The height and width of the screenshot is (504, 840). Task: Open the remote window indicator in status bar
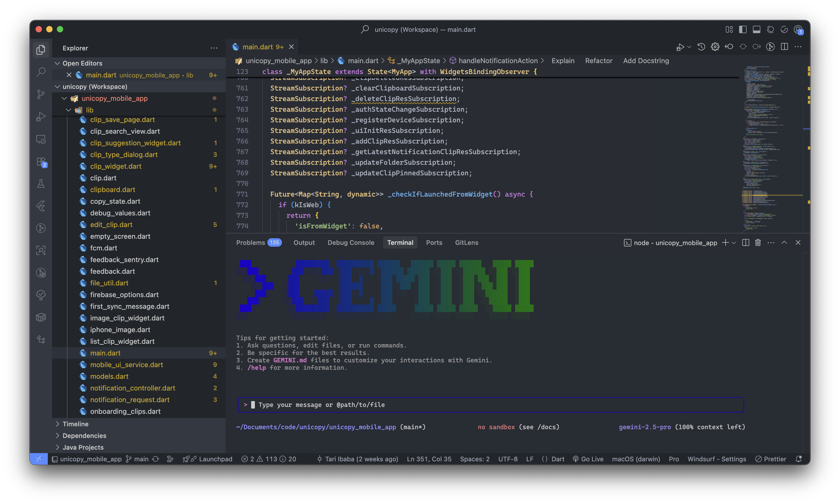[39, 459]
